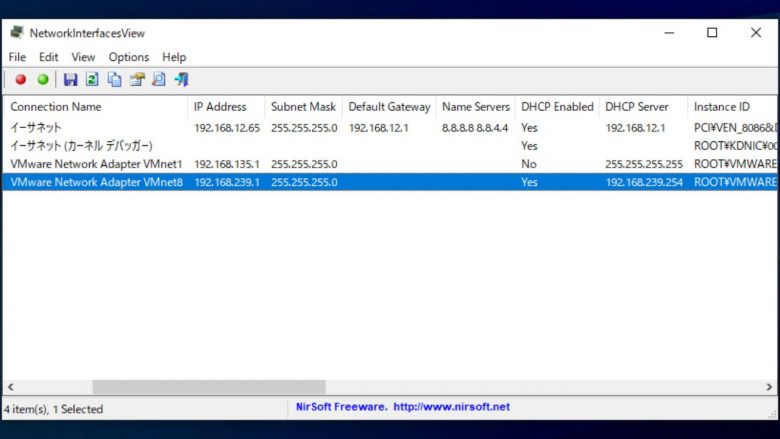This screenshot has height=439, width=780.
Task: Click DHCP server 192.168.239.254 cell
Action: [644, 182]
